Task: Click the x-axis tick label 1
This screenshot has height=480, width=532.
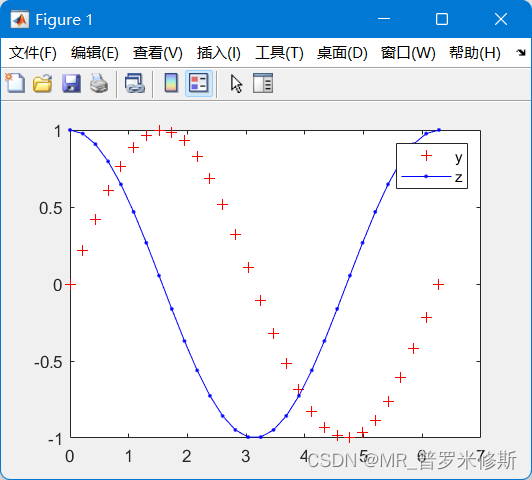Action: click(x=129, y=456)
